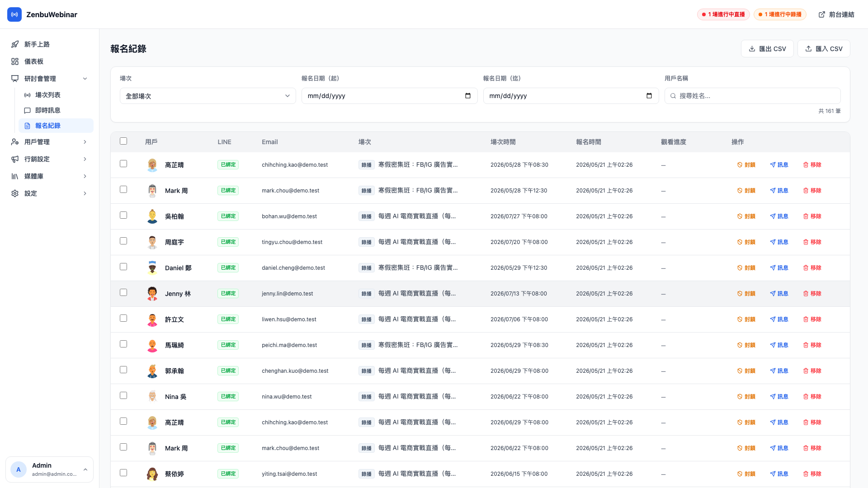This screenshot has width=868, height=488.
Task: Open the 前台連結 external link
Action: (x=836, y=14)
